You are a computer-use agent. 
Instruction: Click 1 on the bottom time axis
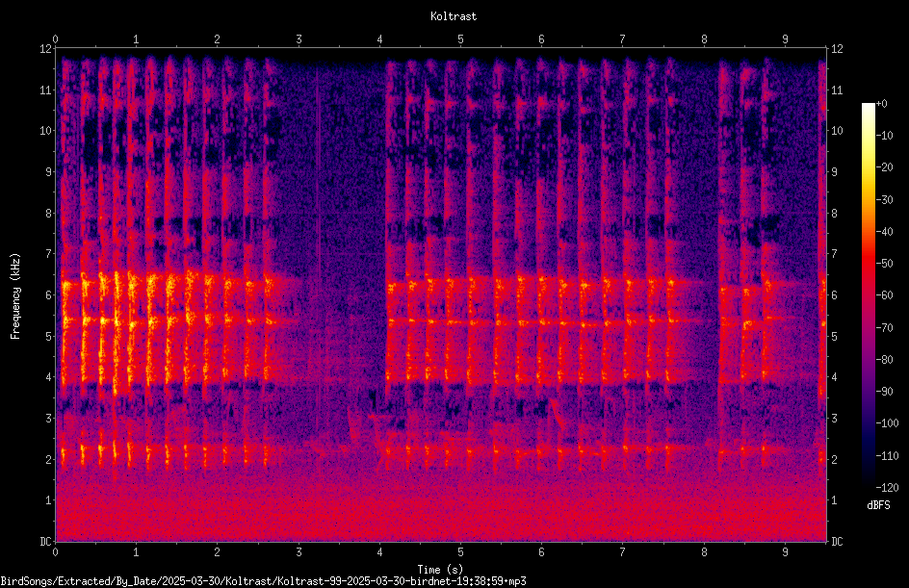(136, 552)
